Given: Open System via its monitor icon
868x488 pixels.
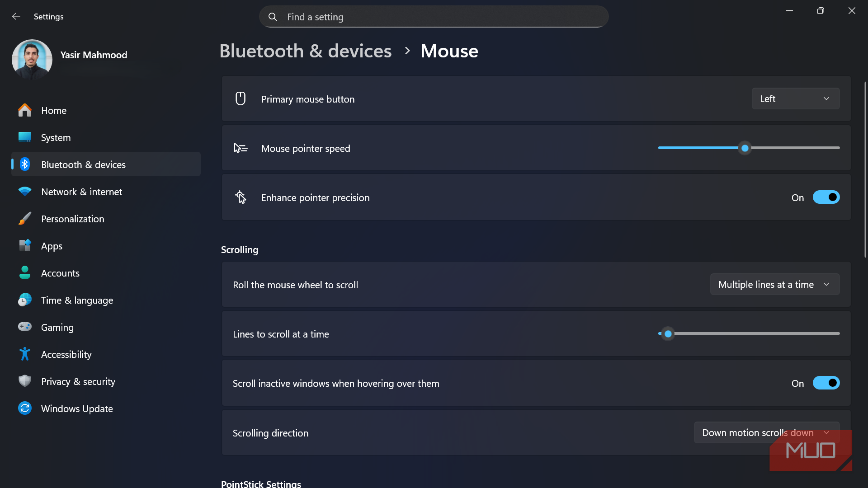Looking at the screenshot, I should [25, 137].
